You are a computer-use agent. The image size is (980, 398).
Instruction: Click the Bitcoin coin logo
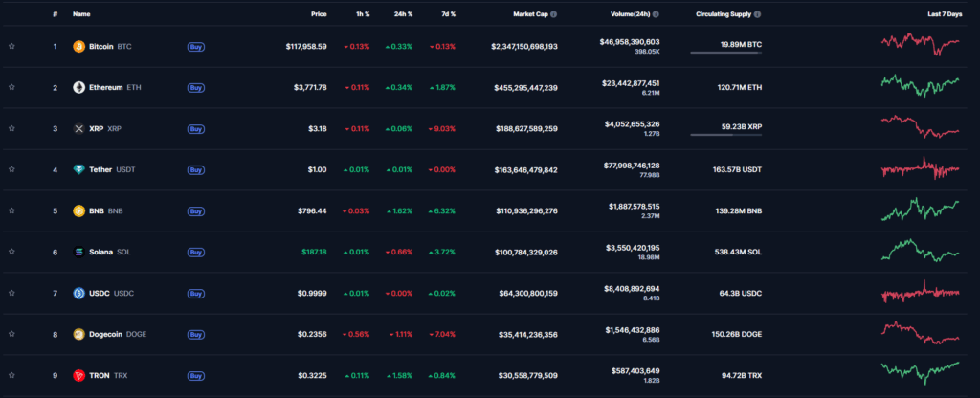pyautogui.click(x=78, y=46)
